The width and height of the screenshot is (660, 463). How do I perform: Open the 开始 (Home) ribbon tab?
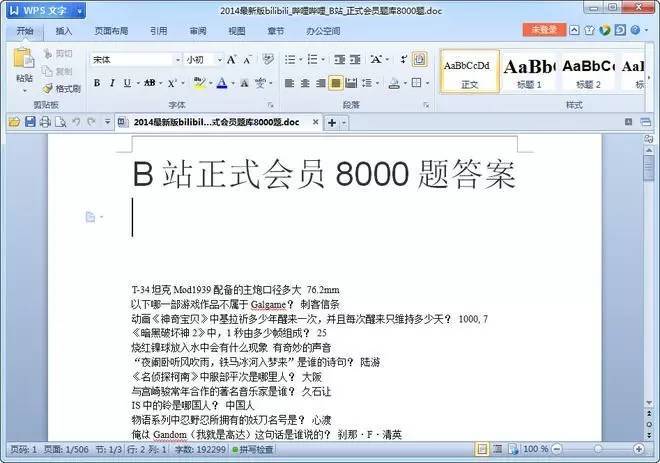point(25,31)
